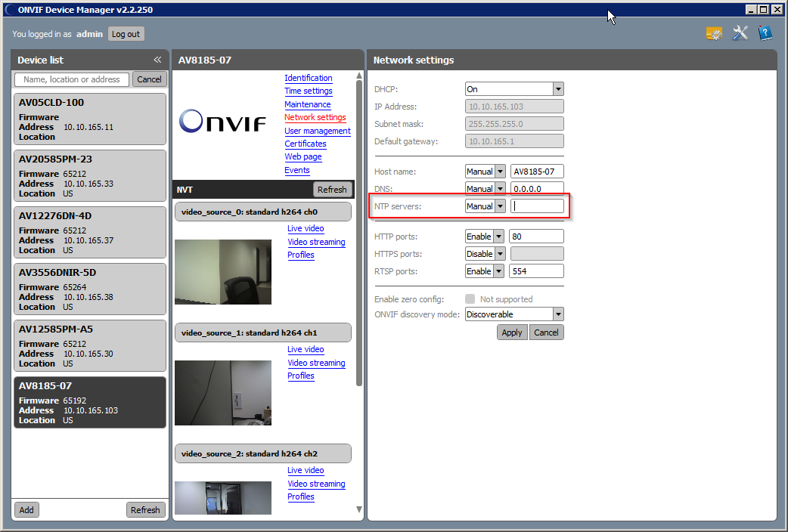Open the application settings gear icon

click(x=714, y=34)
